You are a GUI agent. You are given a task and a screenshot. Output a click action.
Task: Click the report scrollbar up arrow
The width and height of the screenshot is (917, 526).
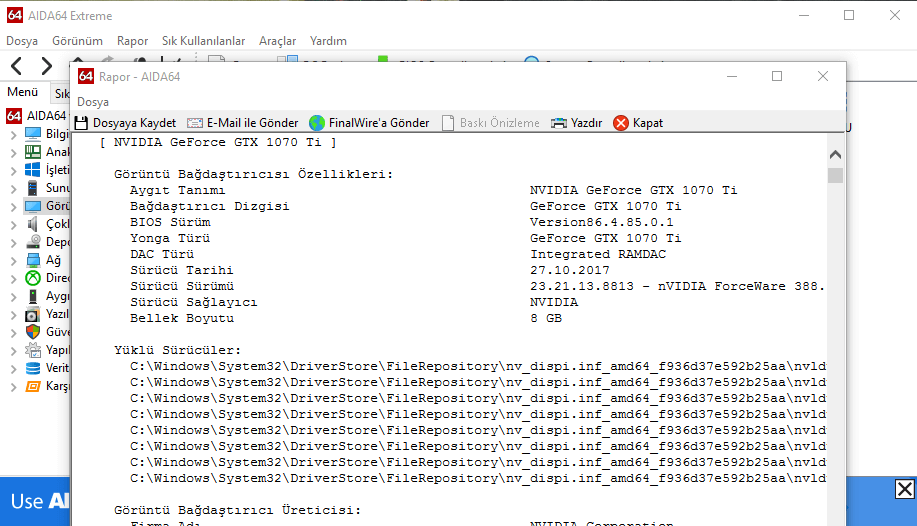coord(835,154)
